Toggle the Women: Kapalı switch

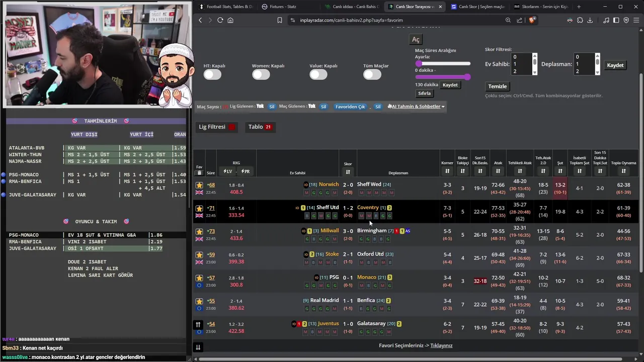(261, 74)
